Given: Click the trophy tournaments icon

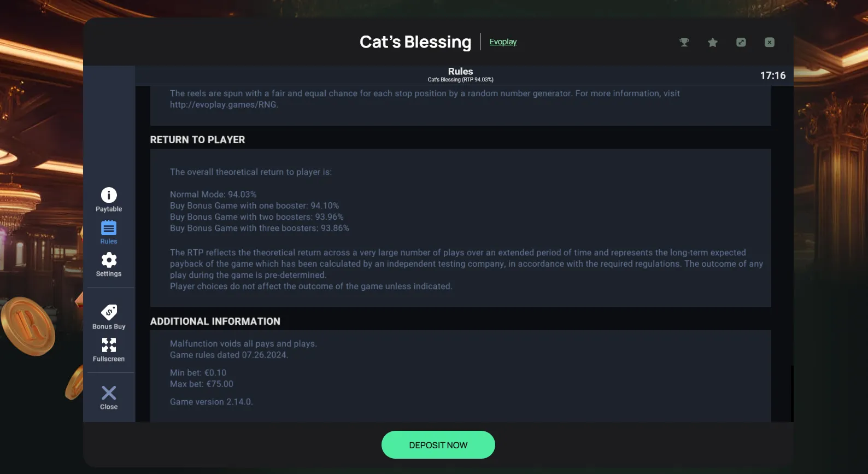Looking at the screenshot, I should (x=684, y=42).
